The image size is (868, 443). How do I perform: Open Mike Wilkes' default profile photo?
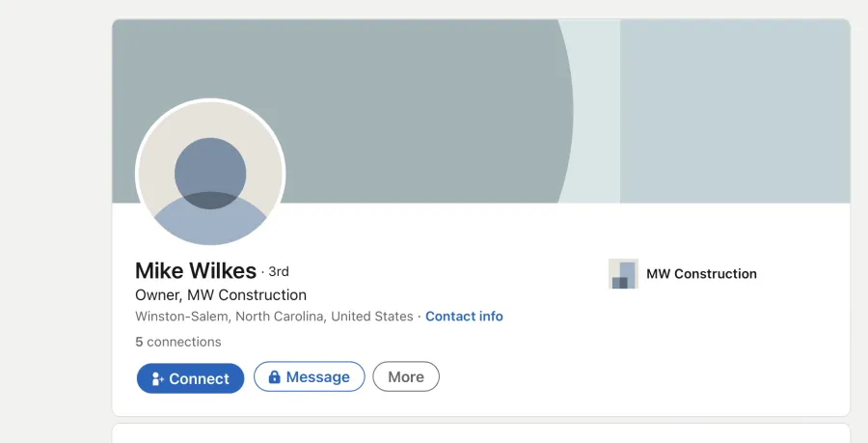pyautogui.click(x=210, y=172)
